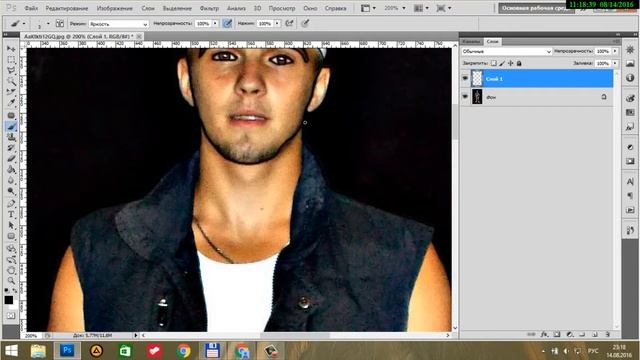Viewport: 640px width, 360px height.
Task: Select the Move tool
Action: click(11, 49)
